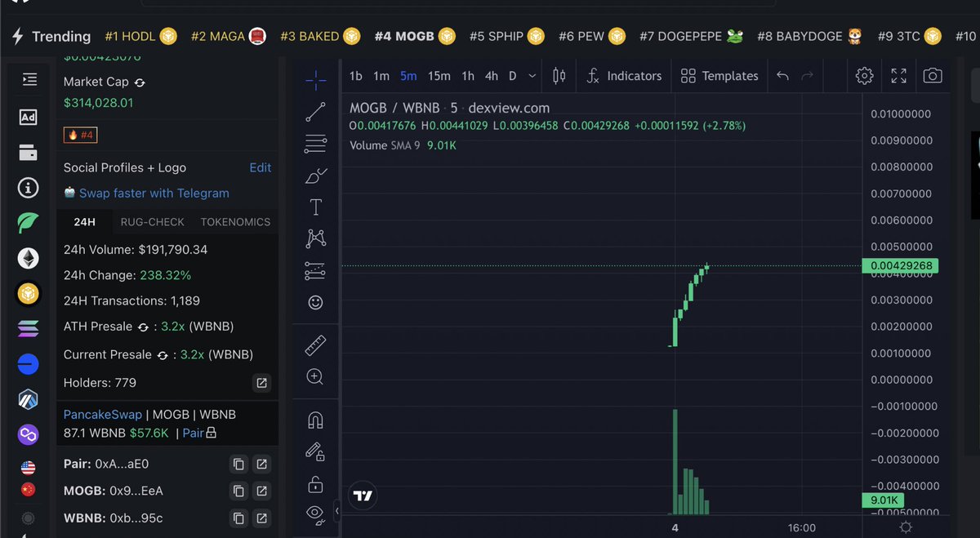The width and height of the screenshot is (980, 538).
Task: Select the crosshair cursor tool
Action: point(315,78)
